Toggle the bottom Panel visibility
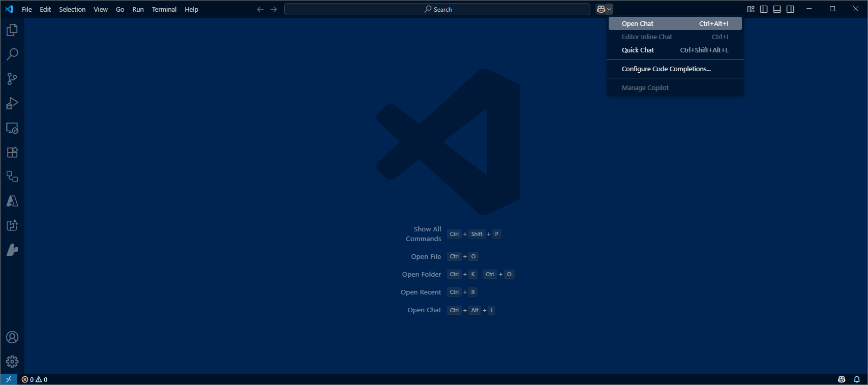Viewport: 868px width, 385px height. (x=777, y=9)
